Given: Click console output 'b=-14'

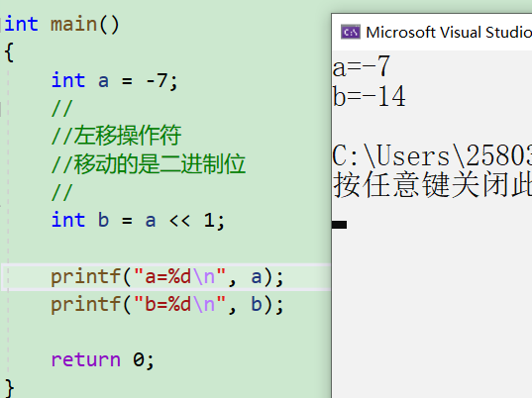Looking at the screenshot, I should 370,96.
